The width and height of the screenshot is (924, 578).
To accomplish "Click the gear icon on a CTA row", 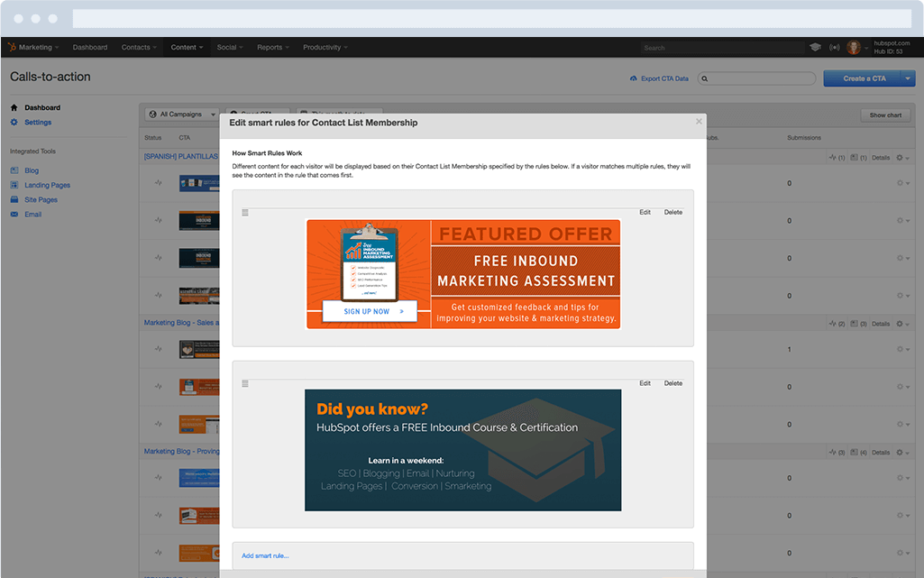I will point(898,182).
